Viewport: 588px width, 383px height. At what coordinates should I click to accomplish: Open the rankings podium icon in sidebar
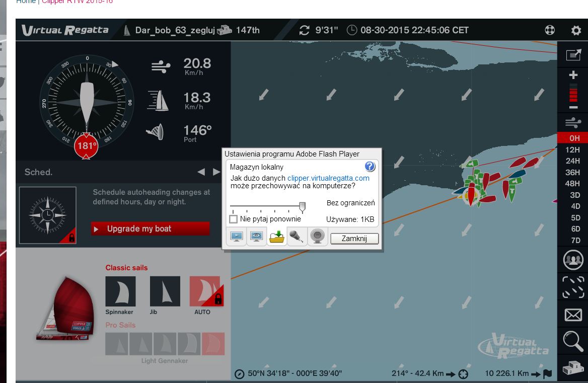pyautogui.click(x=573, y=367)
